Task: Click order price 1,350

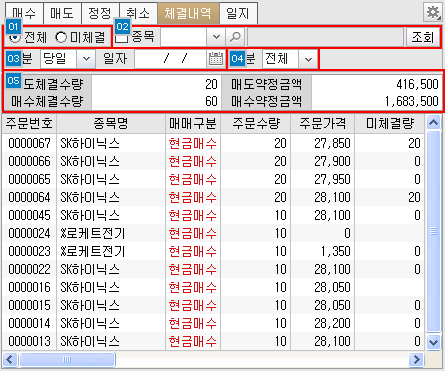Action: (x=336, y=251)
